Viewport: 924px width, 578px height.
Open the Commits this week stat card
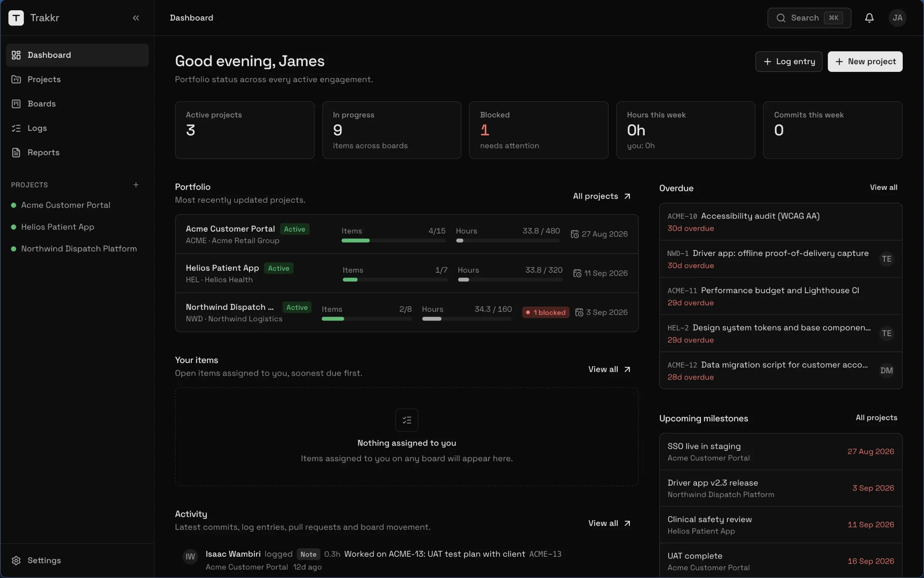pos(832,130)
